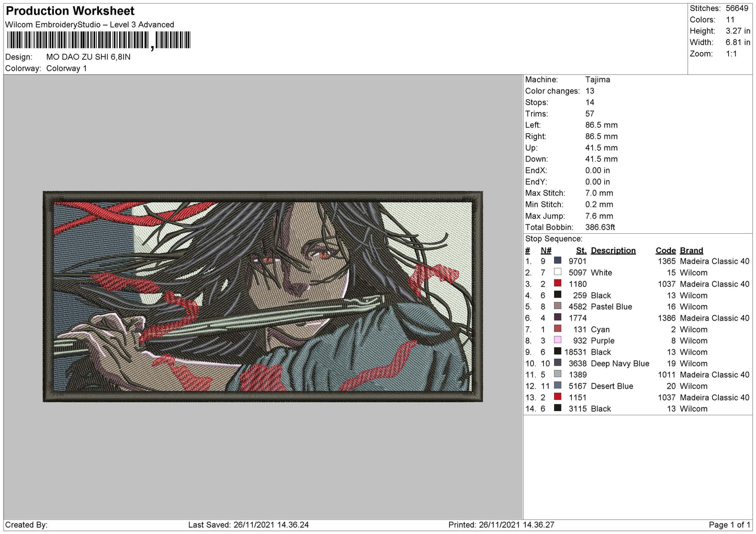The width and height of the screenshot is (756, 534).
Task: Click the "White" description text
Action: (x=602, y=272)
